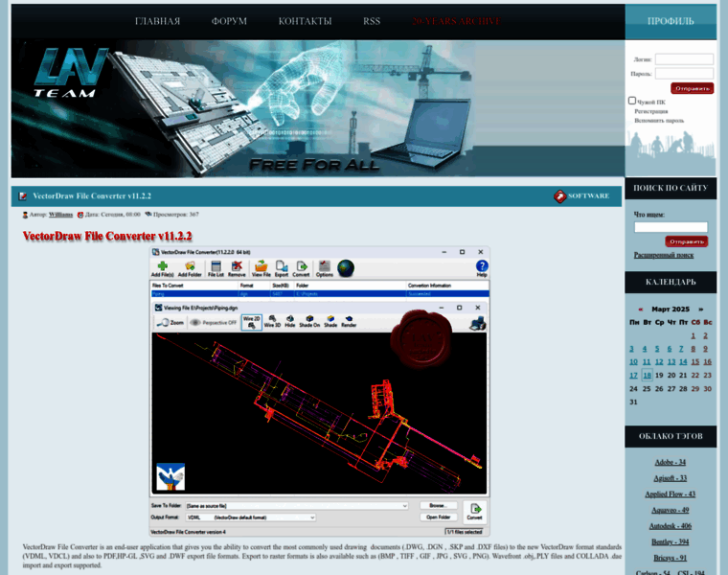The height and width of the screenshot is (575, 728).
Task: Open the ПРОФИЛЬ tab
Action: click(x=671, y=21)
